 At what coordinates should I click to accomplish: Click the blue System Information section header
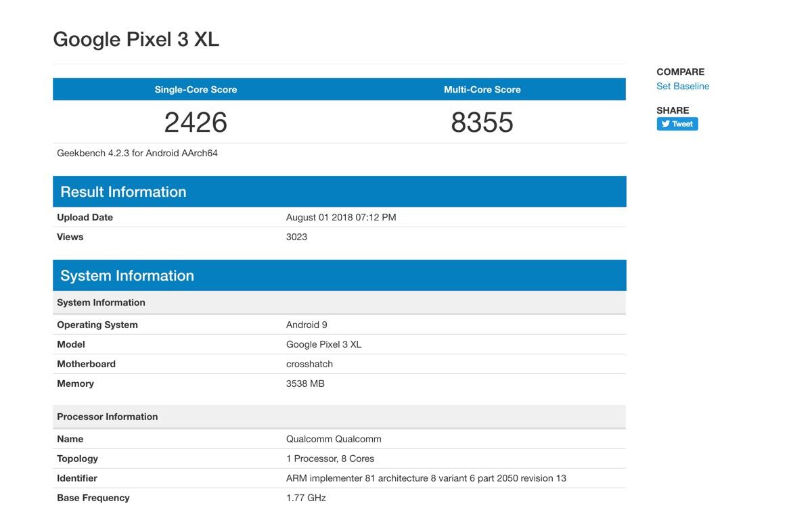point(127,275)
